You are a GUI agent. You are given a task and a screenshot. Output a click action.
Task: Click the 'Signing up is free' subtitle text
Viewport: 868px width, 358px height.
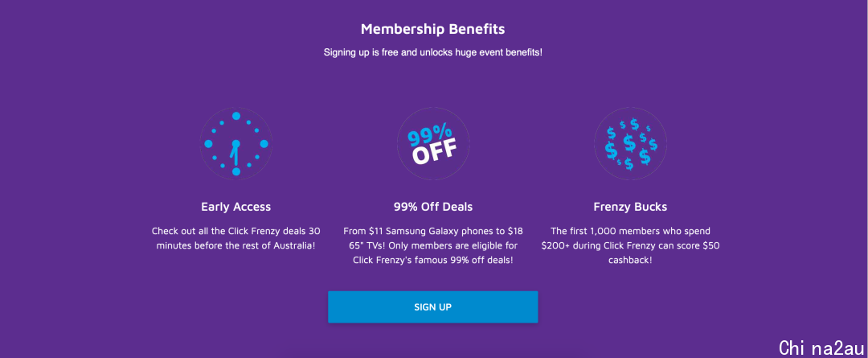tap(433, 52)
